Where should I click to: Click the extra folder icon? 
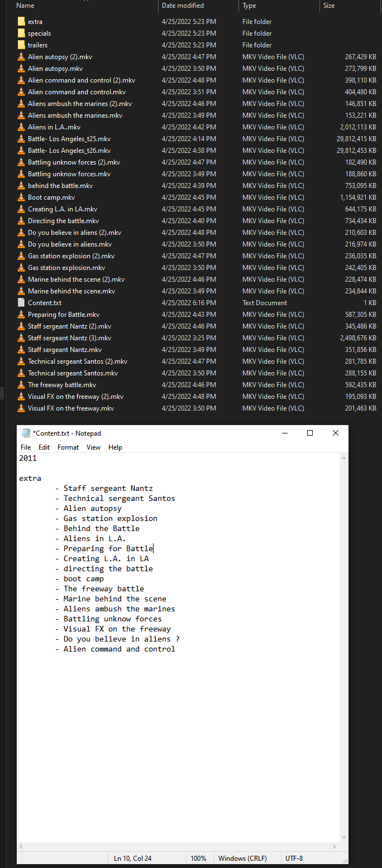[x=21, y=22]
